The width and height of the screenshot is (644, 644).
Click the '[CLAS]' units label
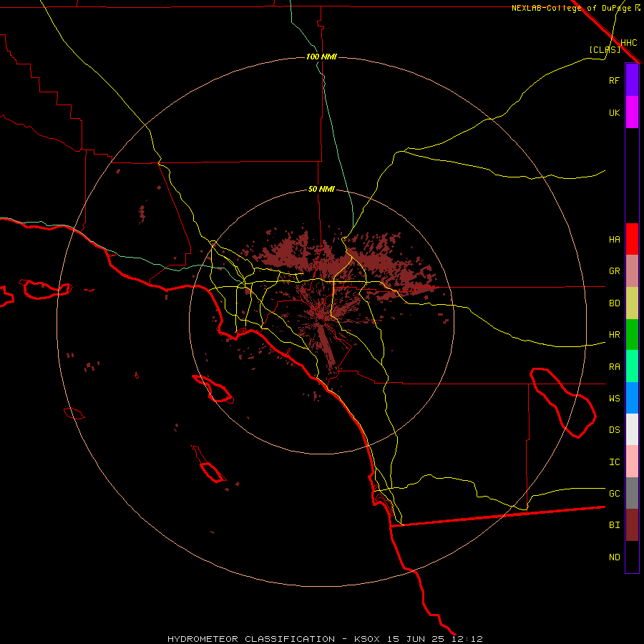coord(605,49)
